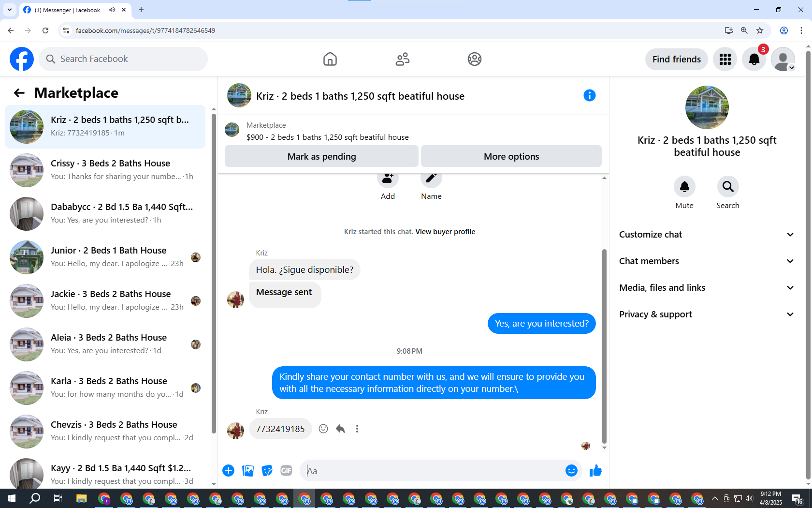The height and width of the screenshot is (508, 812).
Task: Go back using Marketplace back arrow
Action: point(19,93)
